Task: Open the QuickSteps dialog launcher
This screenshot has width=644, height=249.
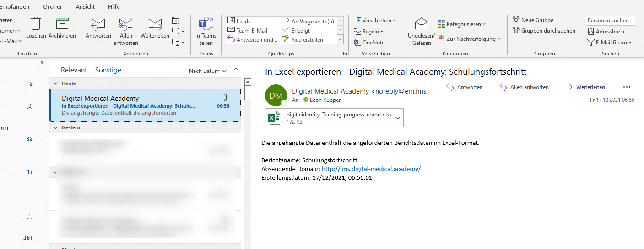Action: [x=345, y=54]
